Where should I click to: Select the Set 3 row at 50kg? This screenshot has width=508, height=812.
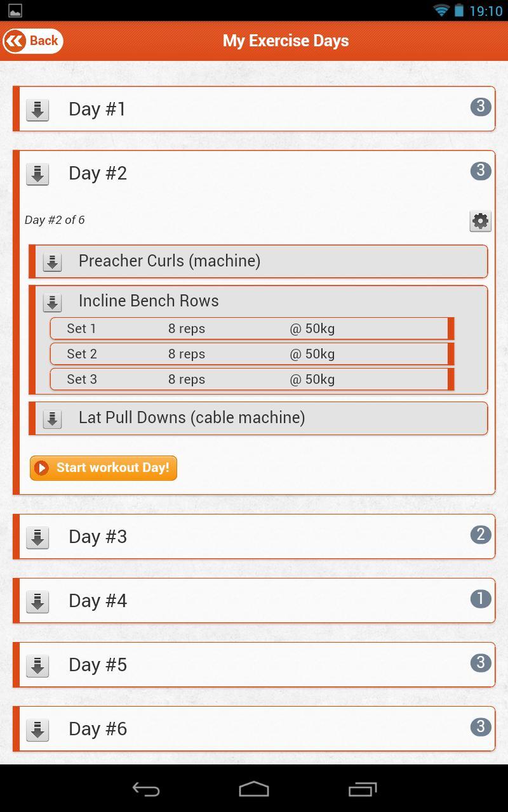pos(251,379)
